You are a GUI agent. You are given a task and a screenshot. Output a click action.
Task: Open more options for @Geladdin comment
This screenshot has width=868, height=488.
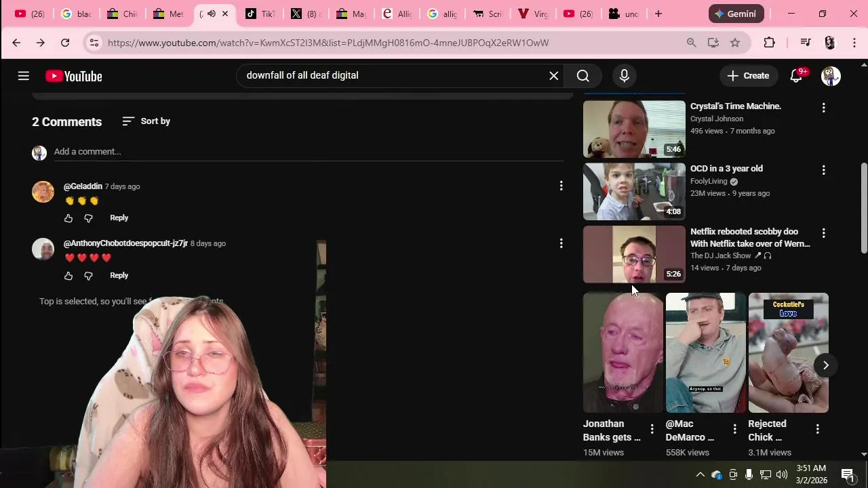click(x=561, y=186)
